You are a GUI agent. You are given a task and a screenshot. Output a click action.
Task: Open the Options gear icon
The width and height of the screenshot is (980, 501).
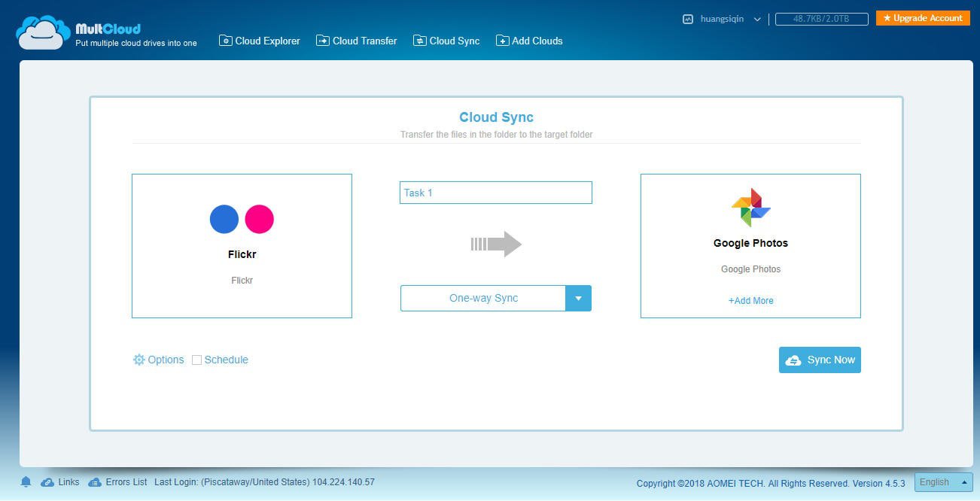(138, 360)
